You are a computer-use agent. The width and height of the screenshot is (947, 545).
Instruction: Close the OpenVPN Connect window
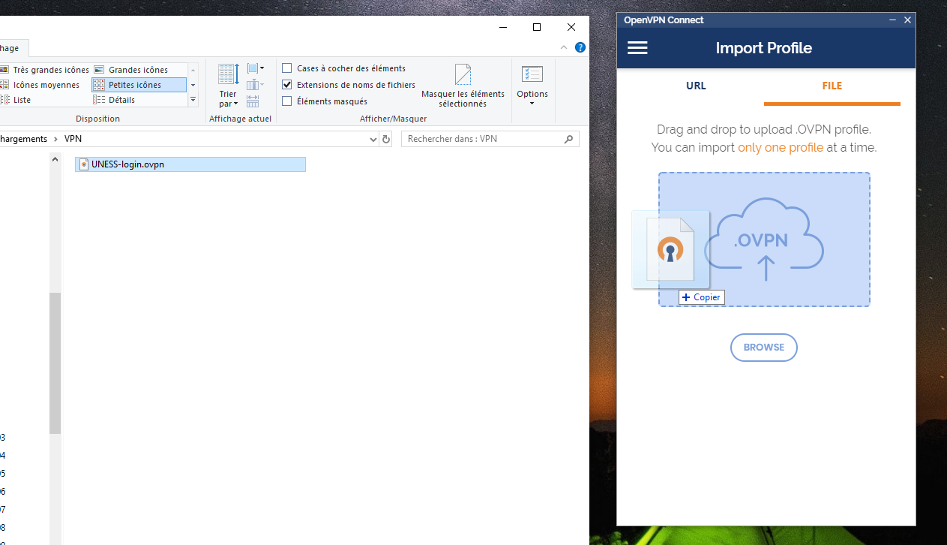(x=907, y=20)
